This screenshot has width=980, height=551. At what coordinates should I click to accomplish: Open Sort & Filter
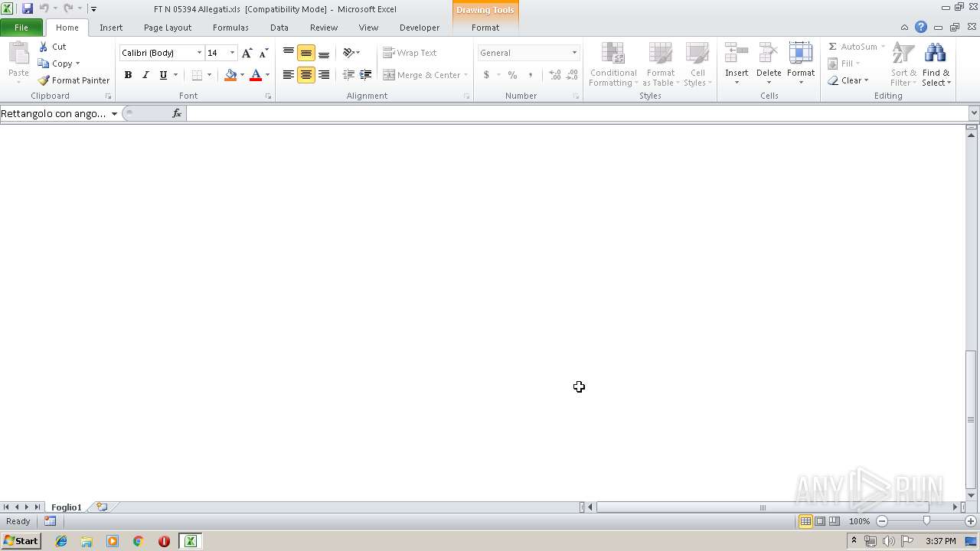903,64
